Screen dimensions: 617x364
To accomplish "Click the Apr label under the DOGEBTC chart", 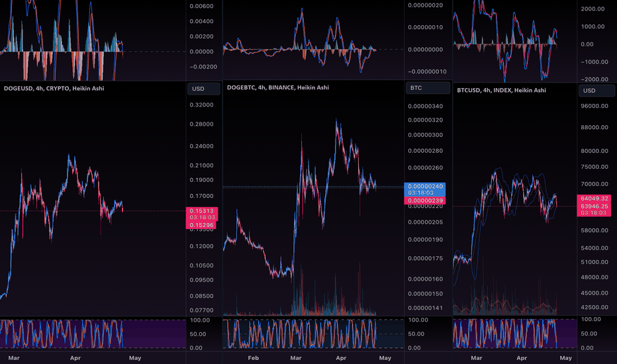I will (x=341, y=357).
